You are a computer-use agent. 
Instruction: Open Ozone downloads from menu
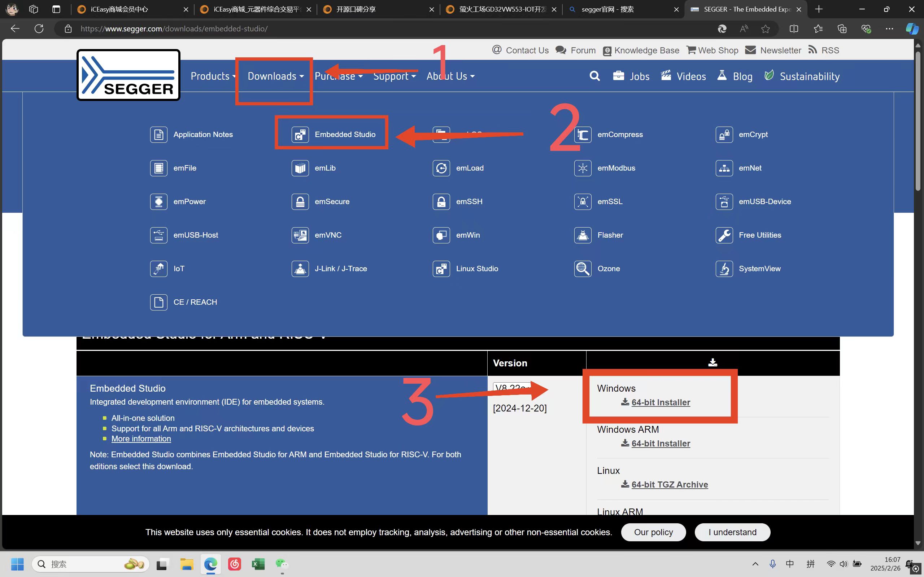pyautogui.click(x=608, y=269)
